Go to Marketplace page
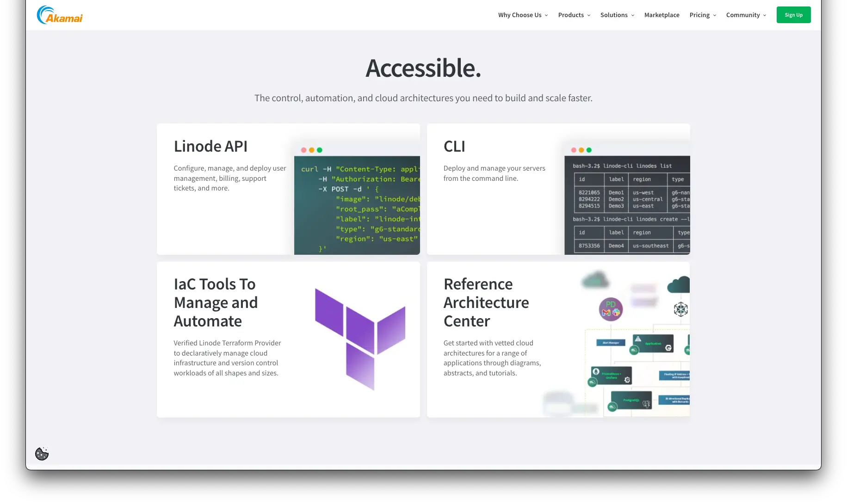 [x=662, y=15]
